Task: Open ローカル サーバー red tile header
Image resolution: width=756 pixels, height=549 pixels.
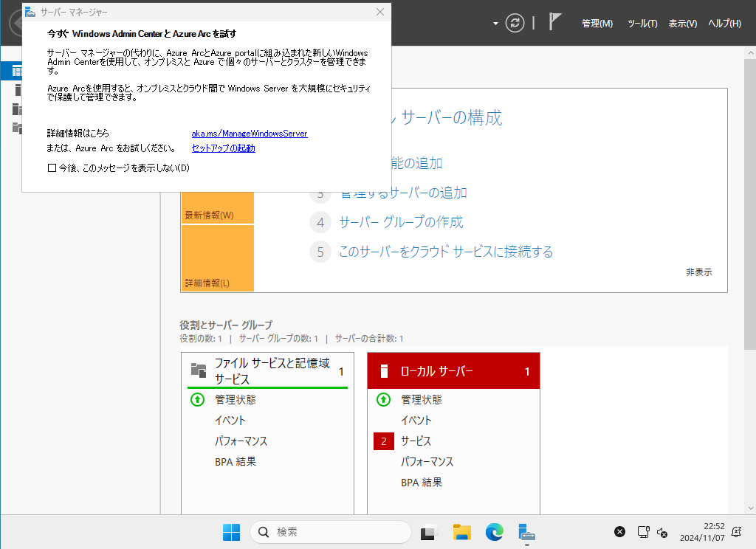Action: (453, 371)
